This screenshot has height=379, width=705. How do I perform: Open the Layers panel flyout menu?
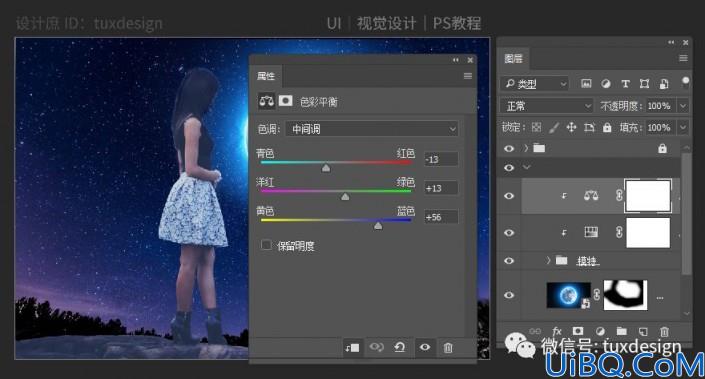click(x=683, y=58)
